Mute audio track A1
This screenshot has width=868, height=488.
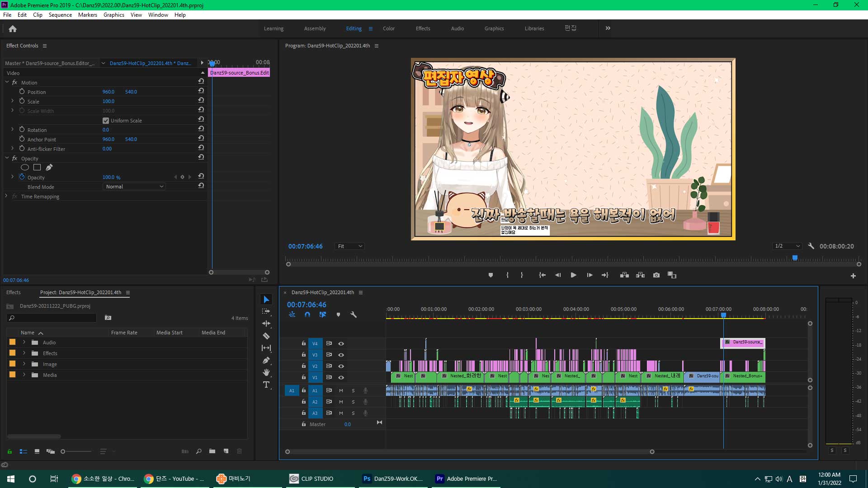[x=341, y=390]
